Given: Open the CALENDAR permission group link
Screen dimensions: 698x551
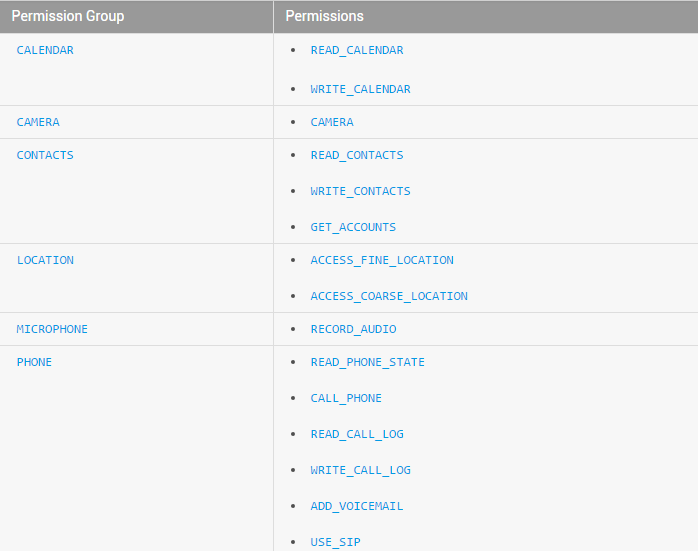Looking at the screenshot, I should 45,50.
